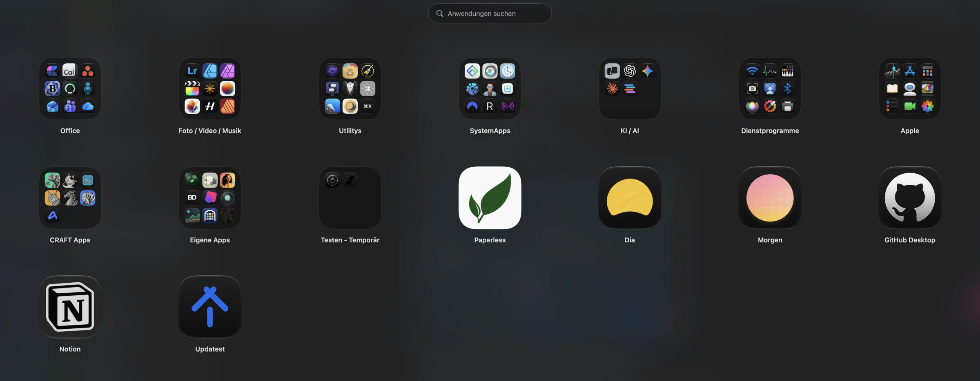
Task: Click the Microsoft Teams mini icon
Action: (70, 106)
